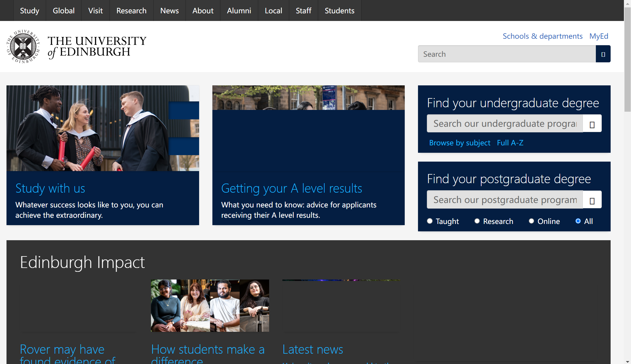Select the Research radio option
Screen dimensions: 631x364
(477, 221)
